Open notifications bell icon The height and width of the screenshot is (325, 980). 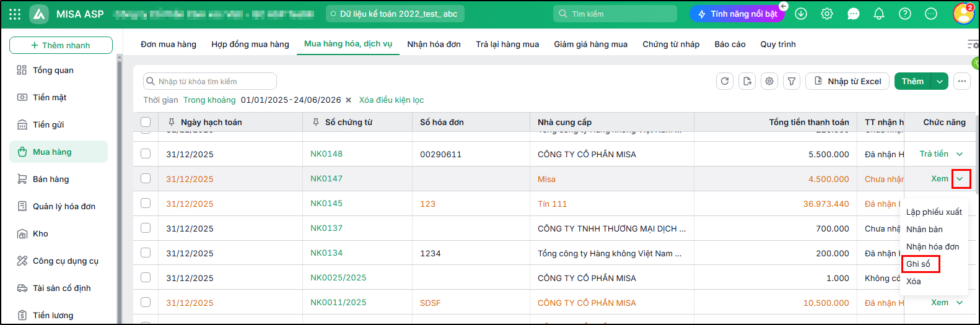pyautogui.click(x=879, y=14)
